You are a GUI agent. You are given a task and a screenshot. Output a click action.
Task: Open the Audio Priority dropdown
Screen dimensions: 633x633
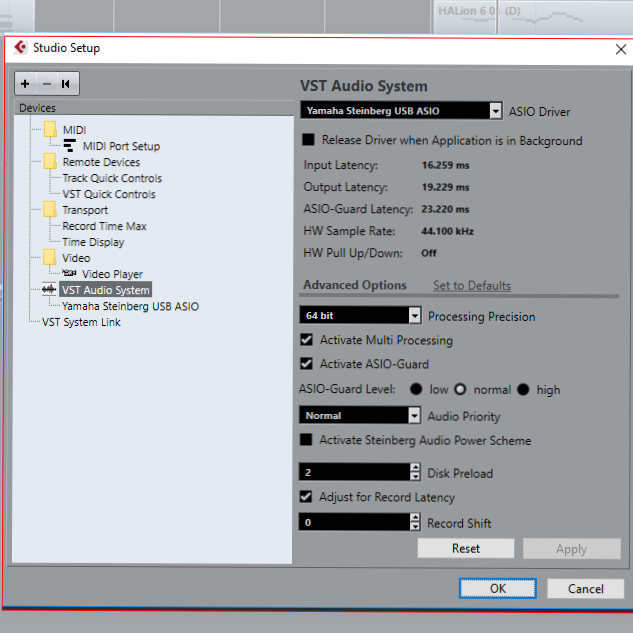click(414, 415)
